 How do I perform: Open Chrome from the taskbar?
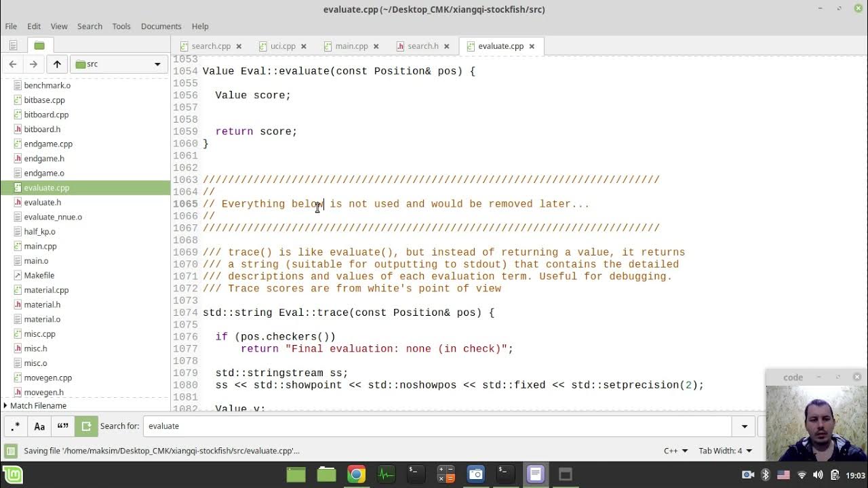(x=356, y=474)
